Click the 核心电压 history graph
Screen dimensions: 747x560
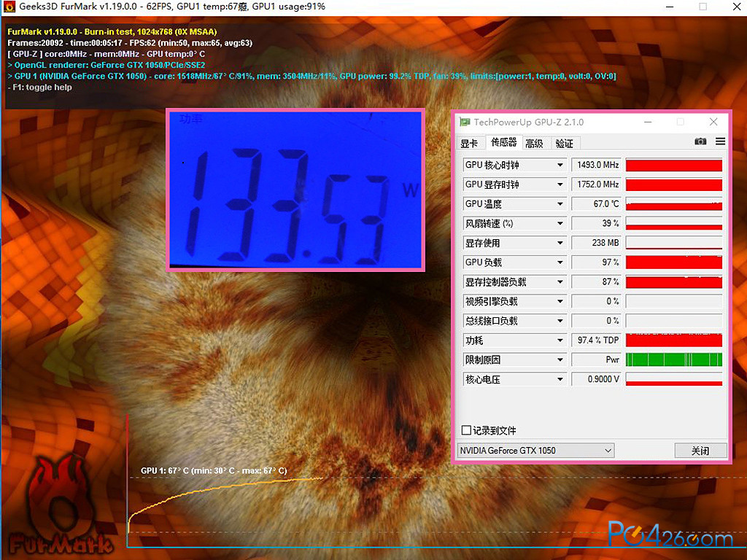coord(673,379)
